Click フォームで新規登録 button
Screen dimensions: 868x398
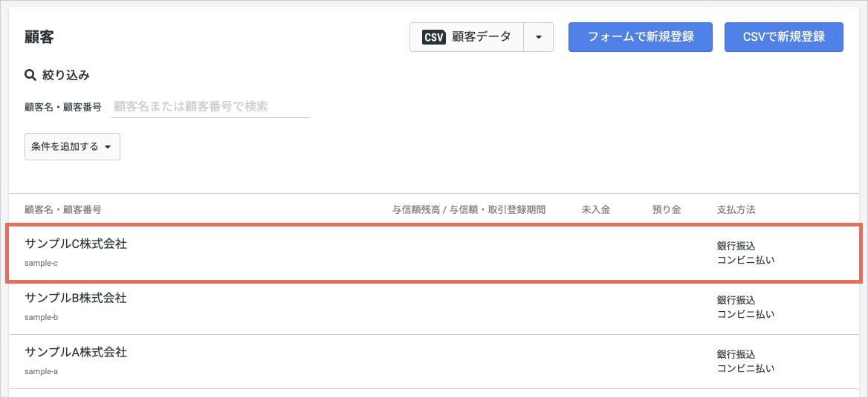(641, 37)
